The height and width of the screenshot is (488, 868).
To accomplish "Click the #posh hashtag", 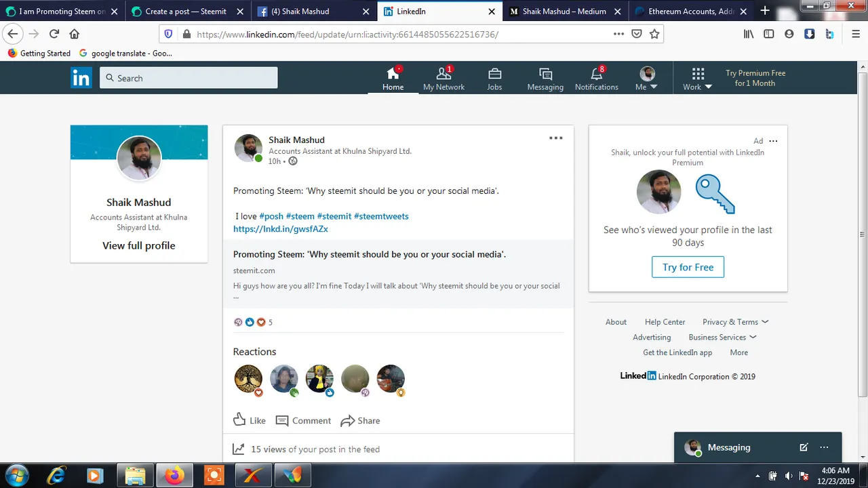I will [x=271, y=216].
